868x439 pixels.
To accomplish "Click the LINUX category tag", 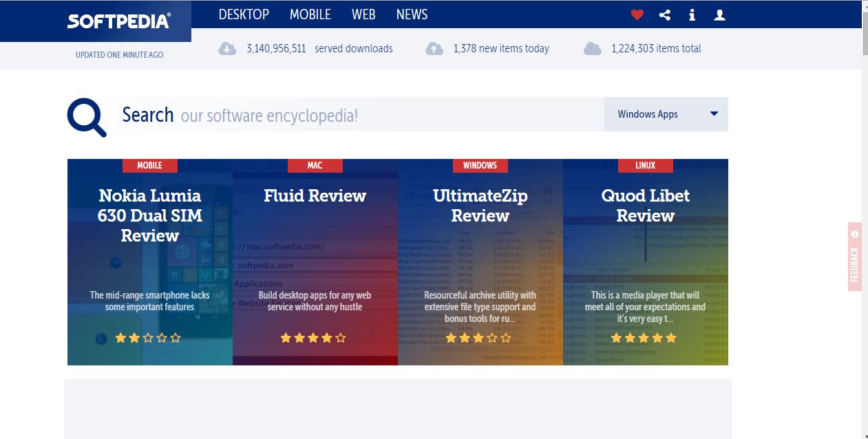I will [646, 166].
